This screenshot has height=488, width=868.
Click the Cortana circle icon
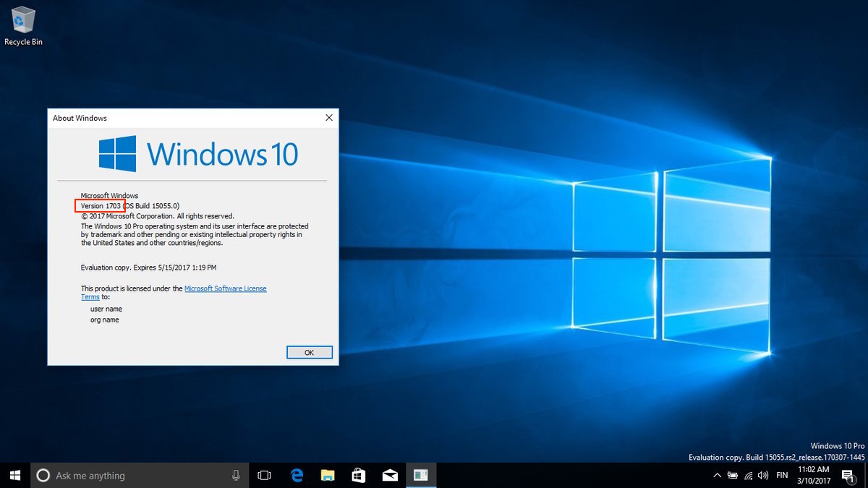(x=43, y=475)
